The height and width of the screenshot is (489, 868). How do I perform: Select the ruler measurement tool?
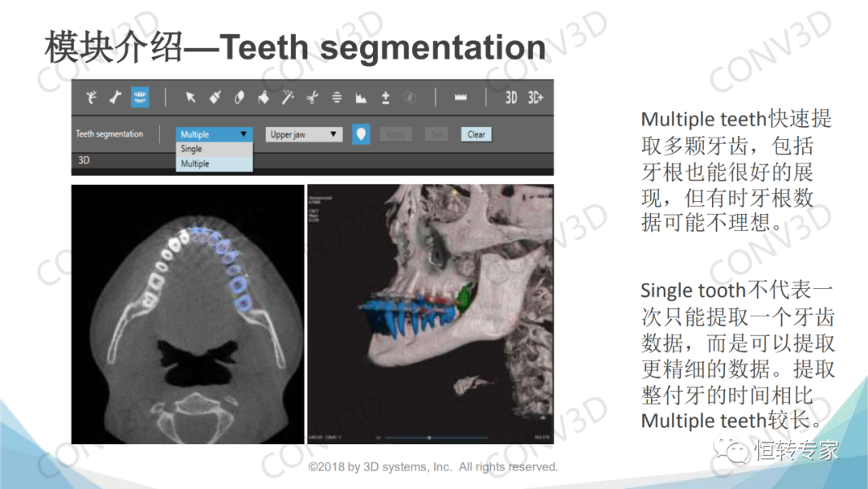pyautogui.click(x=461, y=97)
